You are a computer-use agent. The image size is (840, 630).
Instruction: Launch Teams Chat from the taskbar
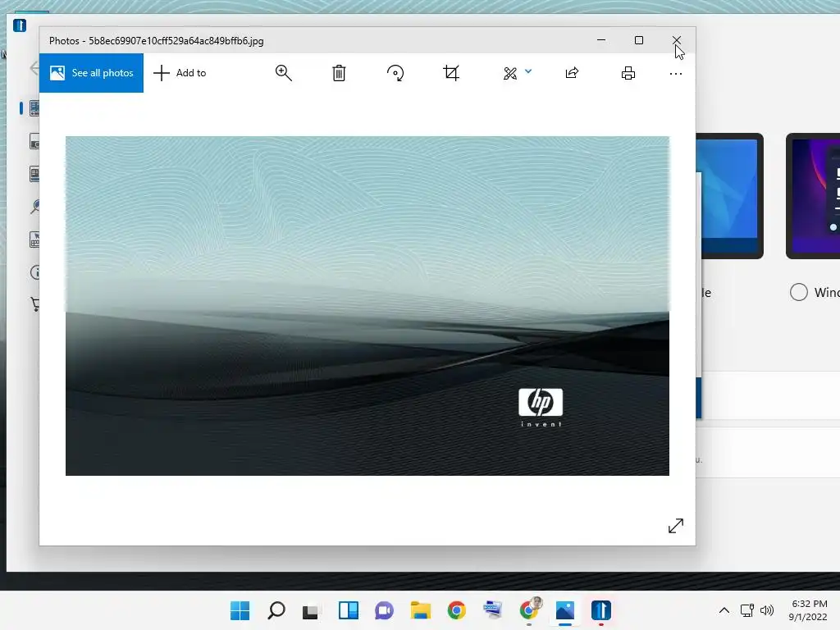tap(384, 610)
